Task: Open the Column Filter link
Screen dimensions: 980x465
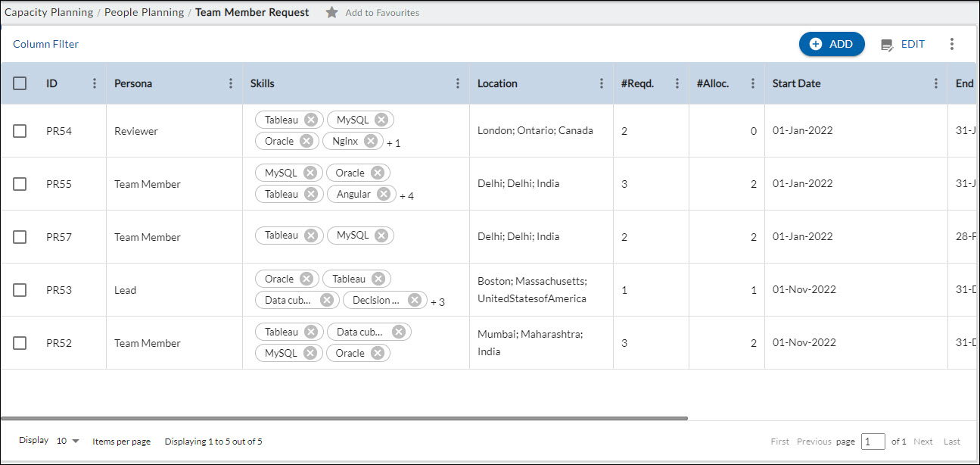Action: [45, 44]
